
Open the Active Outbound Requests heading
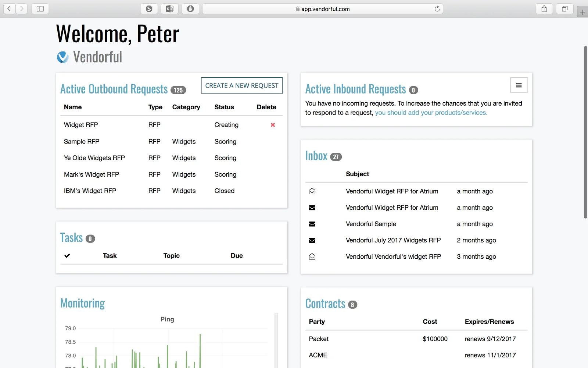(114, 89)
